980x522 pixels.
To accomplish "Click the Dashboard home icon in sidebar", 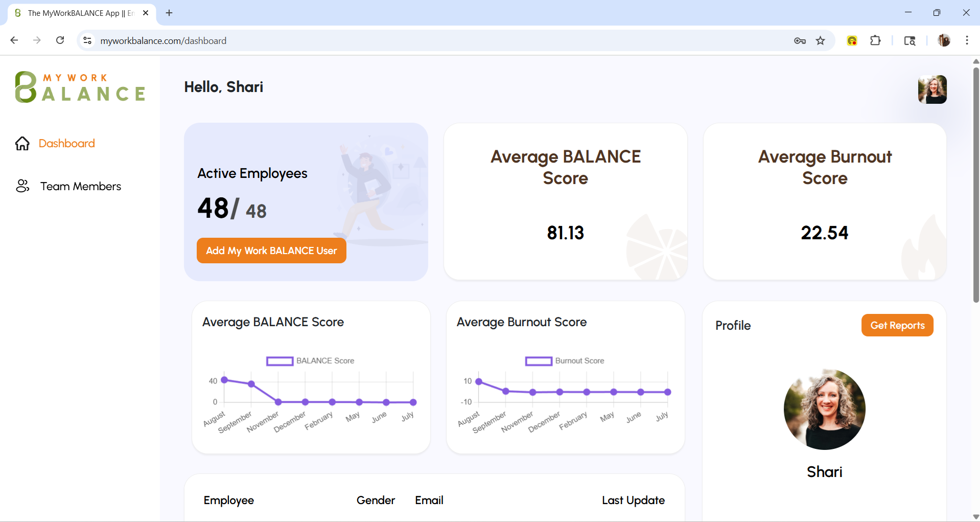I will [22, 144].
